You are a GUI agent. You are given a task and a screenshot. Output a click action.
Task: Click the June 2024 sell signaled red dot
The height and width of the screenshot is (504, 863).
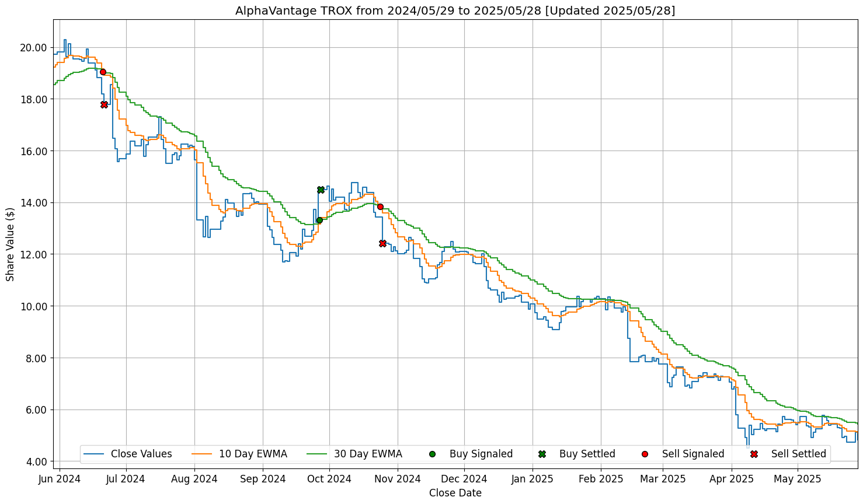[x=103, y=72]
